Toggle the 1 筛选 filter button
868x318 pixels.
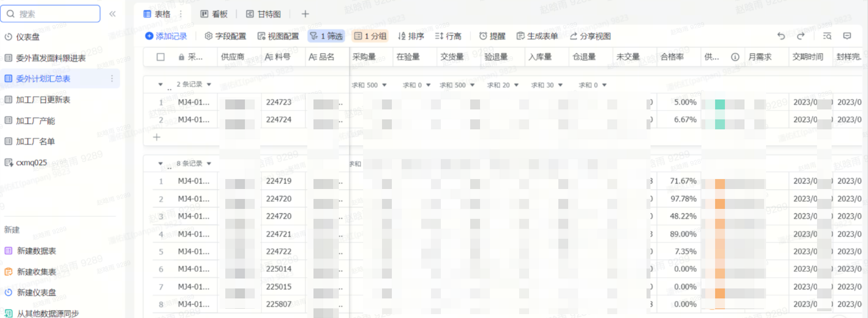[326, 36]
